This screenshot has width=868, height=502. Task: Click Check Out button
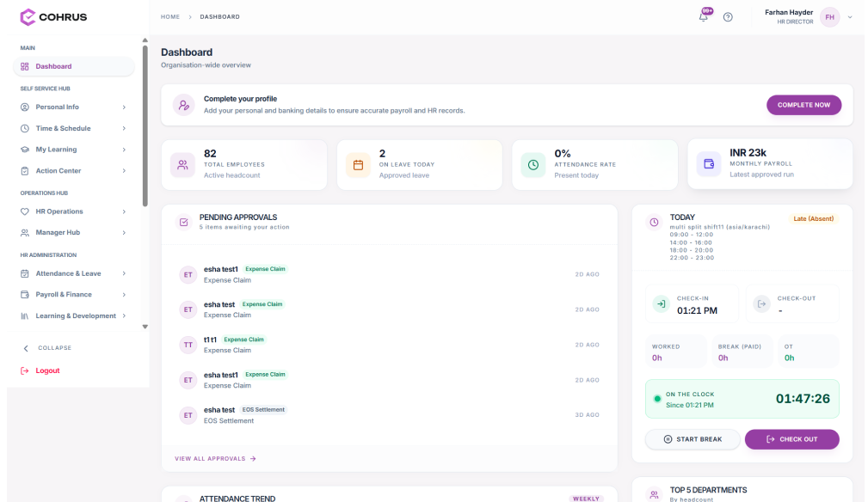click(x=791, y=439)
